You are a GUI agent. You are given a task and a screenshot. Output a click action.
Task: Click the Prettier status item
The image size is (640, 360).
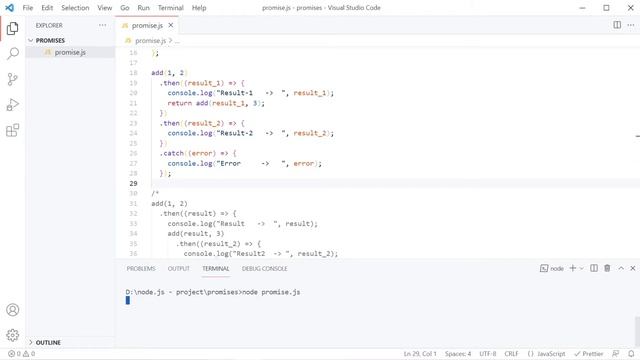(x=589, y=354)
